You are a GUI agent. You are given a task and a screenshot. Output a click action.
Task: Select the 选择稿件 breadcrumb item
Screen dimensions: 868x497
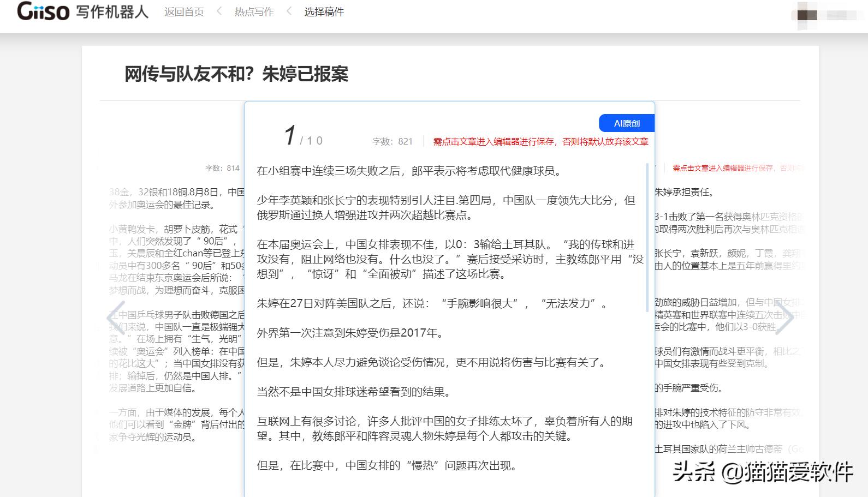pyautogui.click(x=324, y=11)
